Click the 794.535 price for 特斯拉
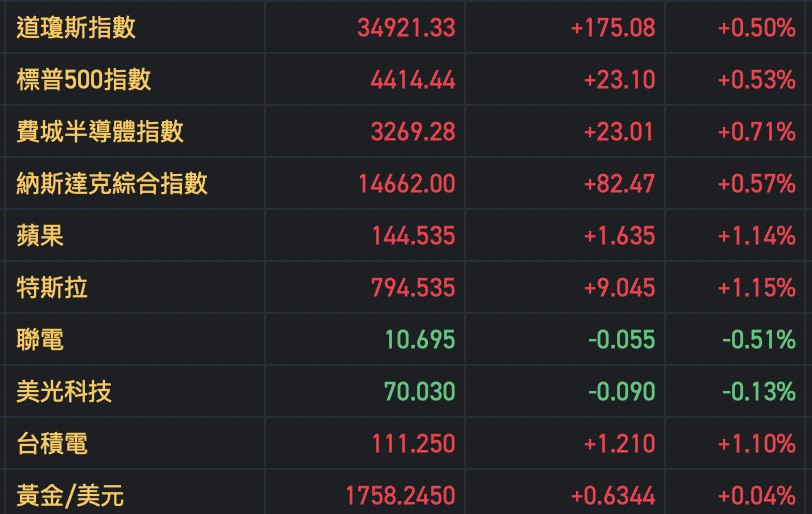This screenshot has height=514, width=812. 413,288
